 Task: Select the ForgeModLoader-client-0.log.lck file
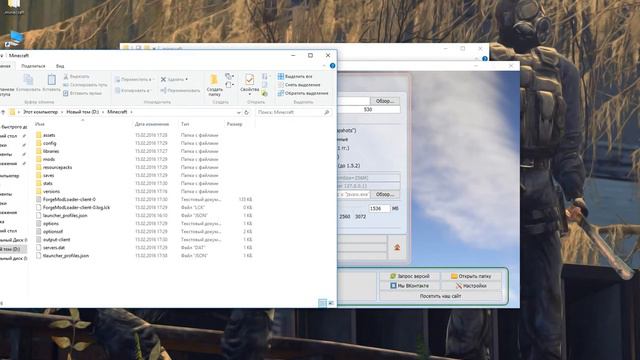(x=76, y=207)
